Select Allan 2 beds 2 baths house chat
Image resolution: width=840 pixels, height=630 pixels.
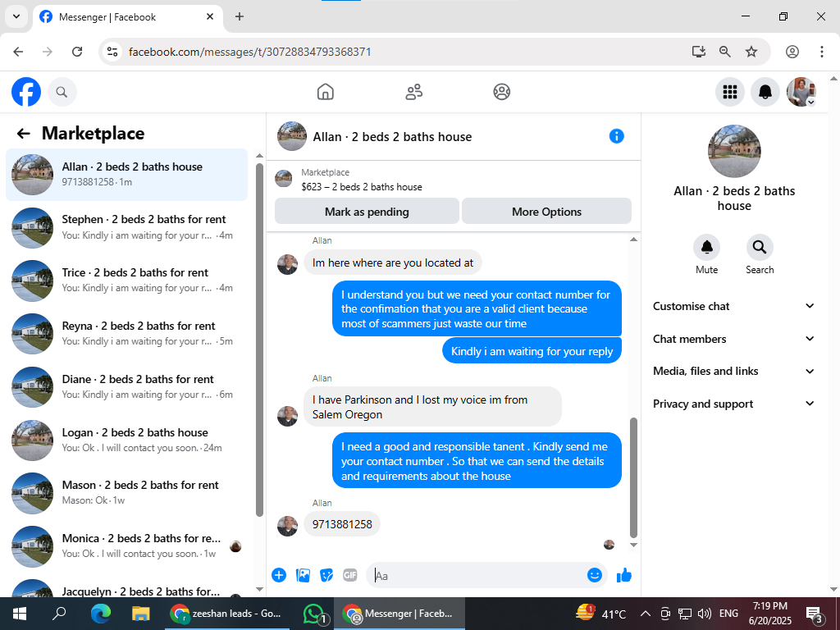point(127,175)
